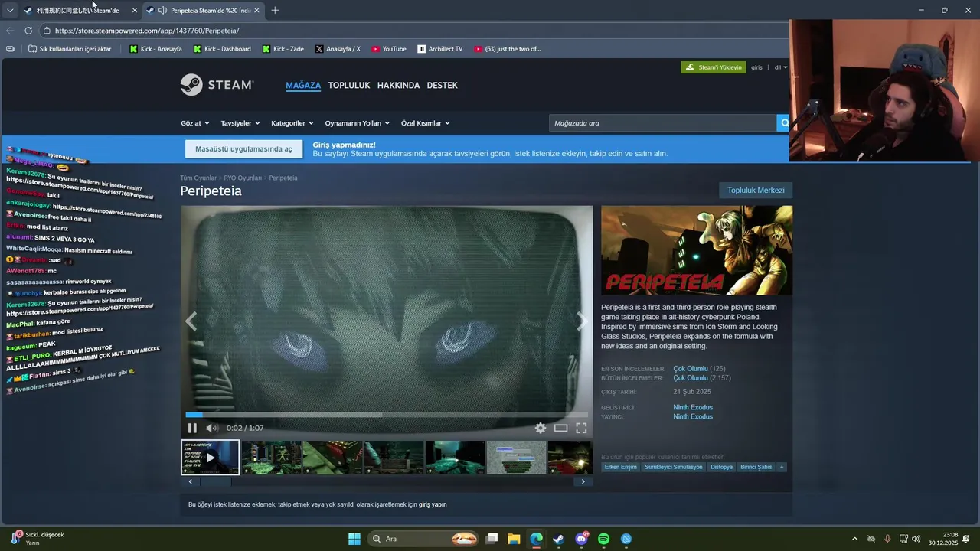Open volume control in system tray
Screen dimensions: 980x551
point(916,539)
